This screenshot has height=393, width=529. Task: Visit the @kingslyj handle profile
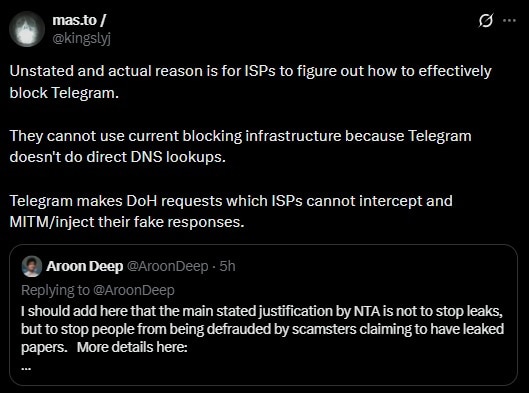tap(81, 38)
